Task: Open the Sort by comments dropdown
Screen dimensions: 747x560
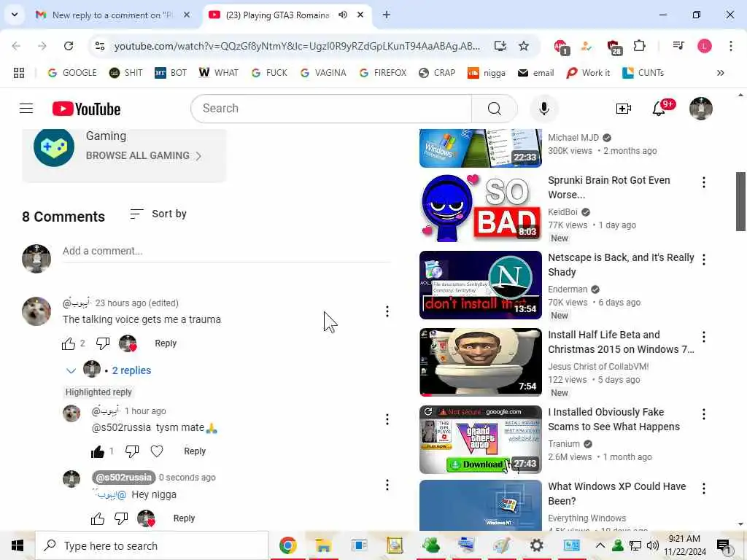Action: coord(158,214)
